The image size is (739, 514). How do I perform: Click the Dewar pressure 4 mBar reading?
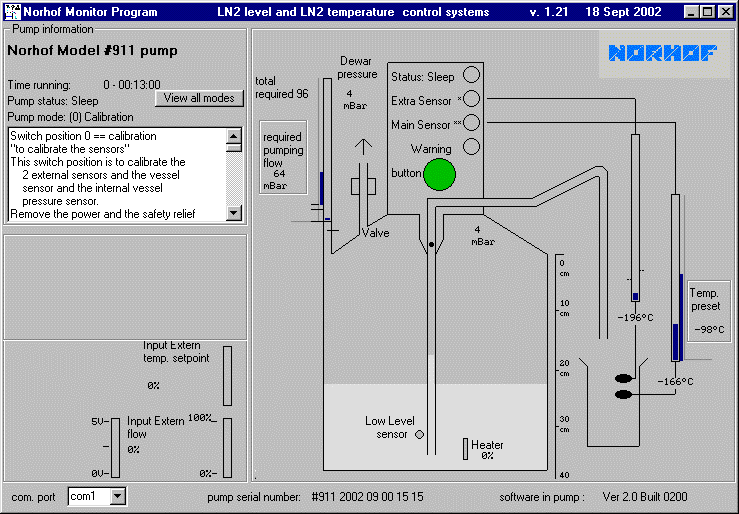[x=354, y=100]
